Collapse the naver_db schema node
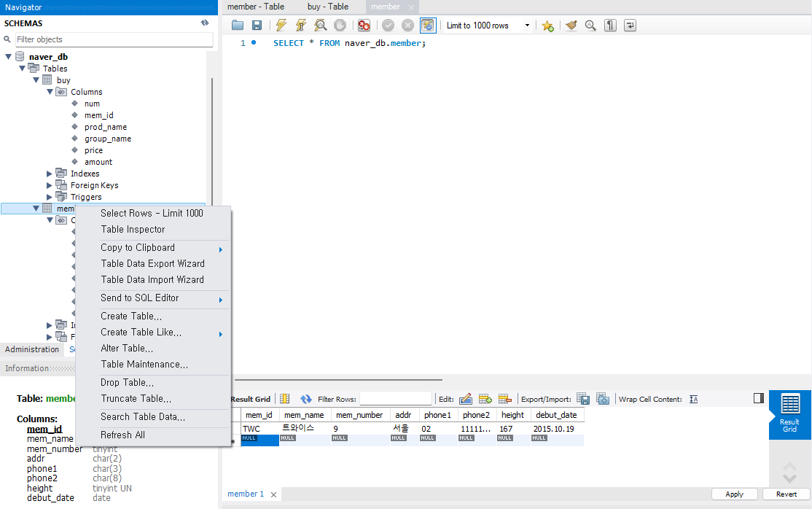The height and width of the screenshot is (509, 812). (x=8, y=56)
